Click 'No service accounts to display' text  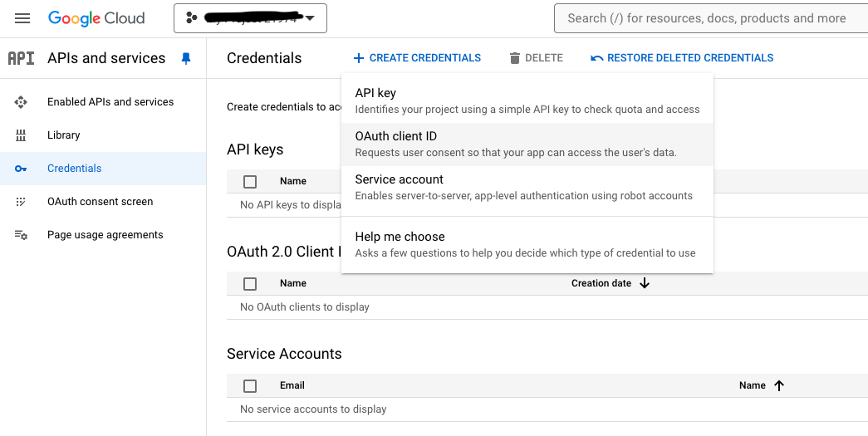point(313,409)
